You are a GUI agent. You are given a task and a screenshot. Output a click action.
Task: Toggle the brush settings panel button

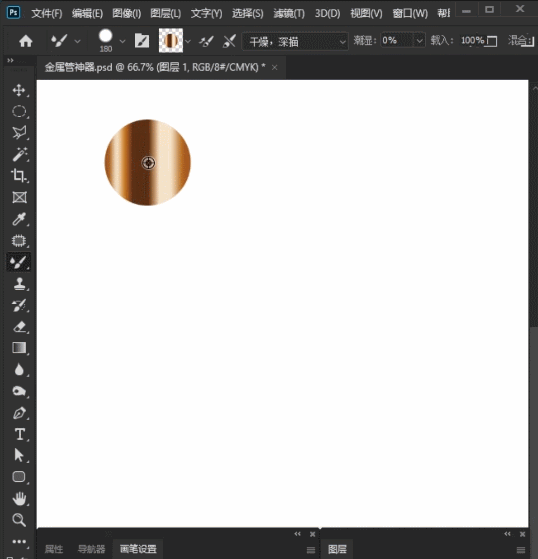142,41
